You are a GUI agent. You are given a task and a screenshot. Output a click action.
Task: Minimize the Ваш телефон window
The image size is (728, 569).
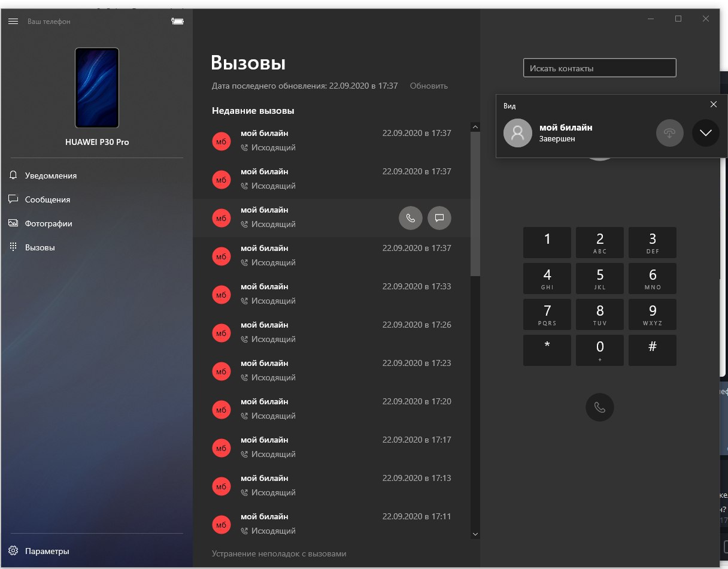651,19
